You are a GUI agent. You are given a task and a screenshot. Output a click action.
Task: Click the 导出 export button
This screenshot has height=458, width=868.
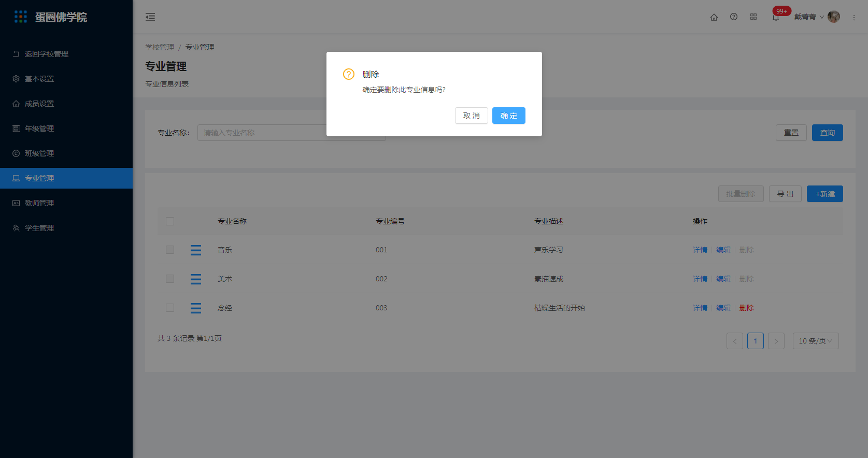click(x=785, y=194)
